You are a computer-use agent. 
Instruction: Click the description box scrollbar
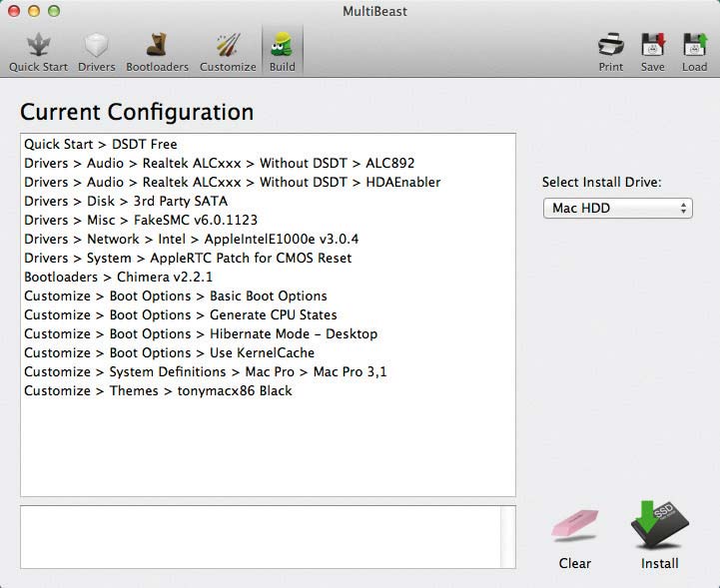coord(508,537)
